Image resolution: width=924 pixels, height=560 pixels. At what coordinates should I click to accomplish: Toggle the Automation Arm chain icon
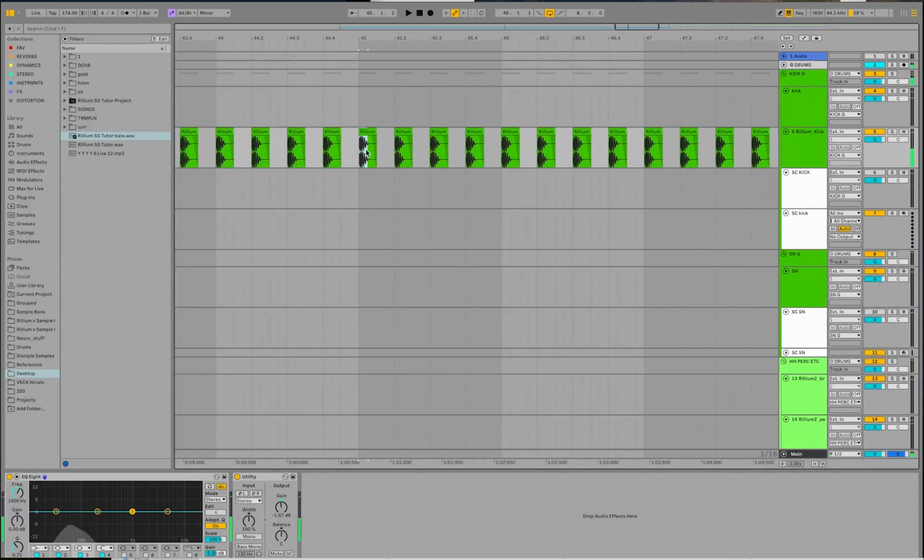point(455,13)
